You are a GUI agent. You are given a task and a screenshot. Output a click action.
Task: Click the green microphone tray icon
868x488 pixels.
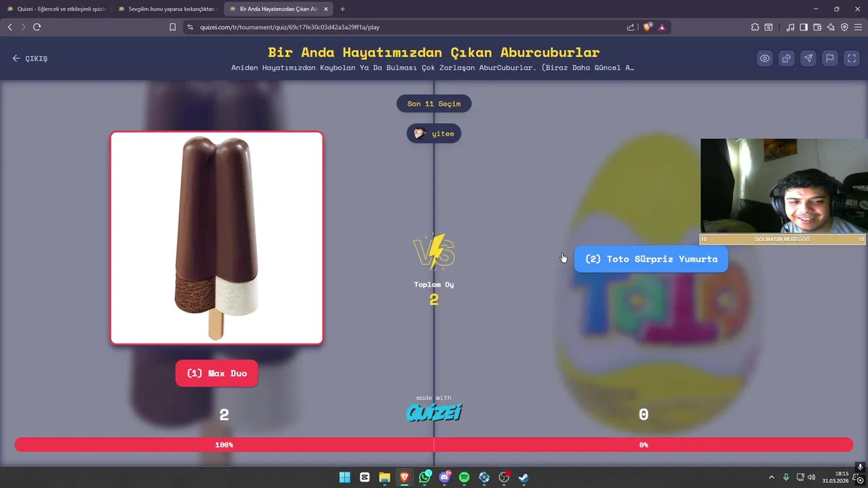click(x=787, y=477)
